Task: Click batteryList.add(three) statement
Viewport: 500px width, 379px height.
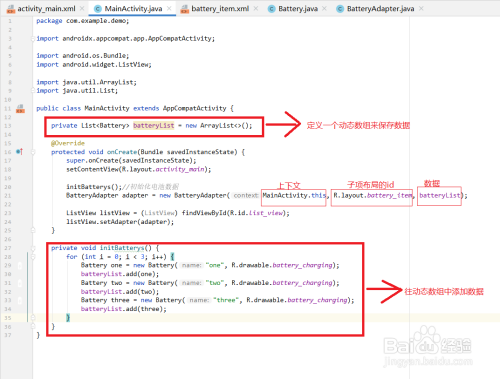Action: (124, 309)
